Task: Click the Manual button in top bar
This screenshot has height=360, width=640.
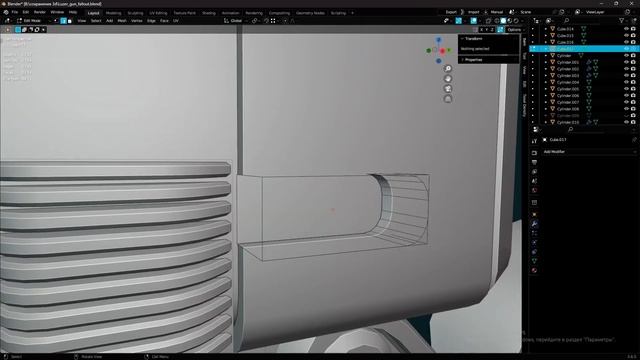Action: pos(497,12)
